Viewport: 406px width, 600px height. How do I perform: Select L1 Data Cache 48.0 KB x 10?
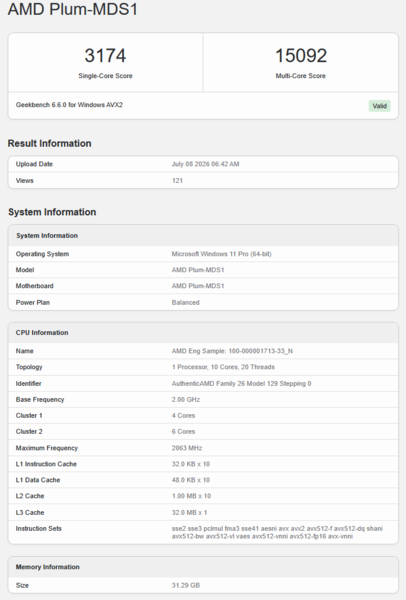191,481
